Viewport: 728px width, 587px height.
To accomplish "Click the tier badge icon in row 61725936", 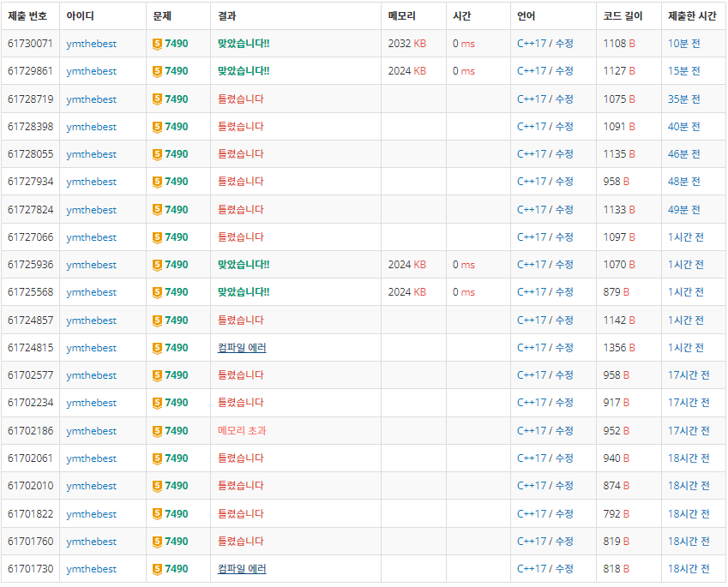I will point(157,265).
